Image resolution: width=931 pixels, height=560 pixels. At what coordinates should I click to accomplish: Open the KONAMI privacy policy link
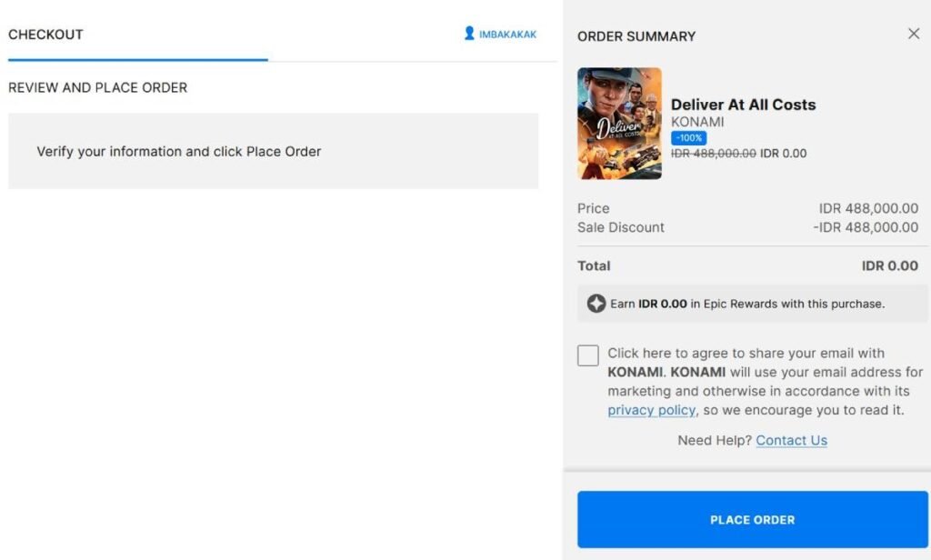651,410
